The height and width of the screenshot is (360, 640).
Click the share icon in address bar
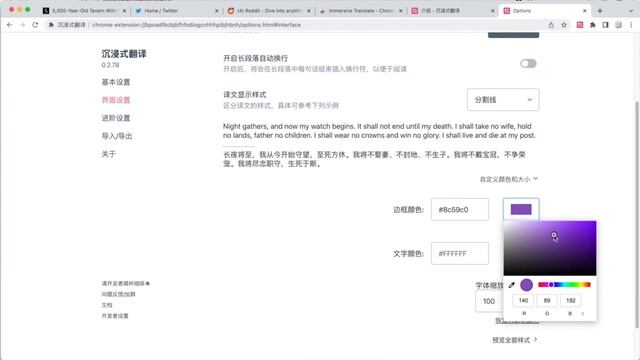551,25
